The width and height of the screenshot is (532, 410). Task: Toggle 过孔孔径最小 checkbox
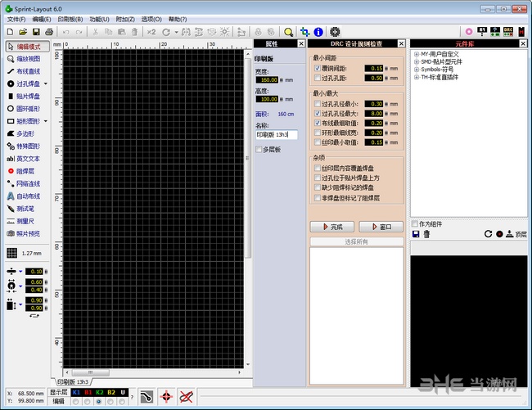click(x=318, y=104)
